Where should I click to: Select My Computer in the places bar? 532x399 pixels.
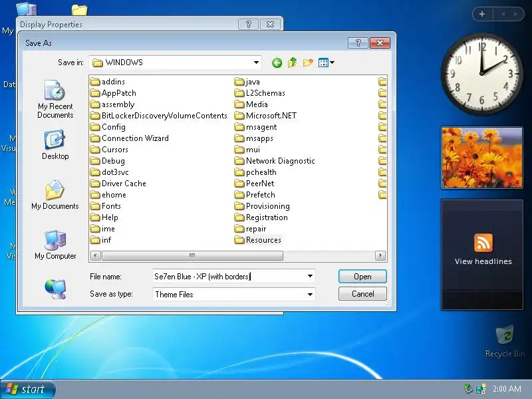(x=55, y=245)
